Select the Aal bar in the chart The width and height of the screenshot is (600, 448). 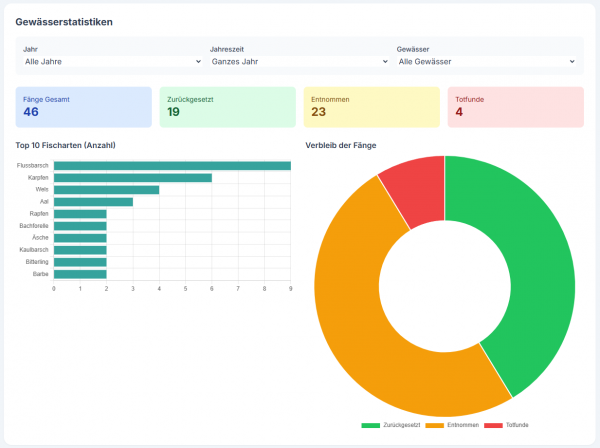coord(93,202)
